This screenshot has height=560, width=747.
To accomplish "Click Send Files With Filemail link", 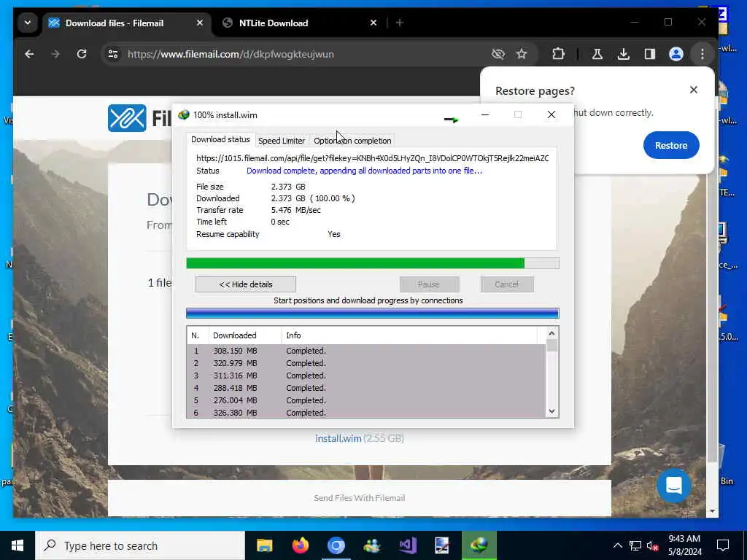I will click(359, 498).
